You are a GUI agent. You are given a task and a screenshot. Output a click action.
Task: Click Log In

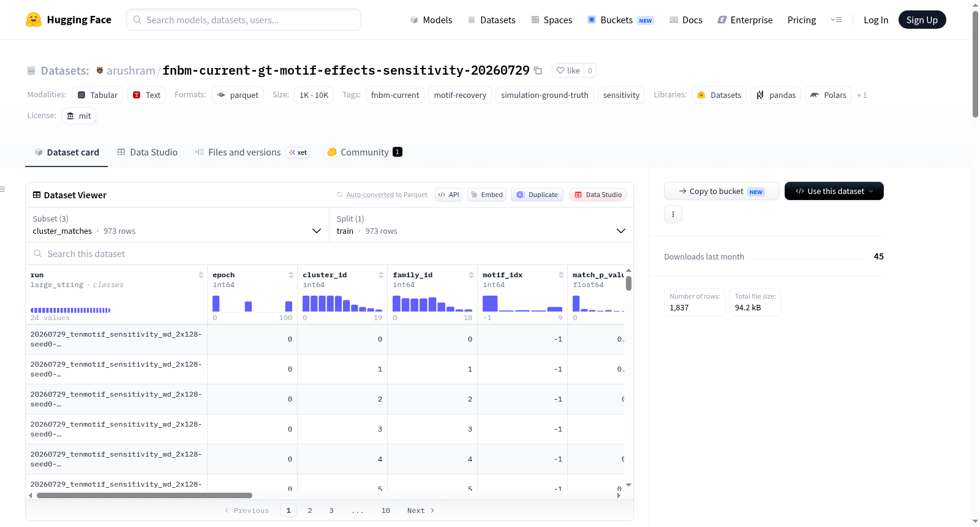coord(876,20)
